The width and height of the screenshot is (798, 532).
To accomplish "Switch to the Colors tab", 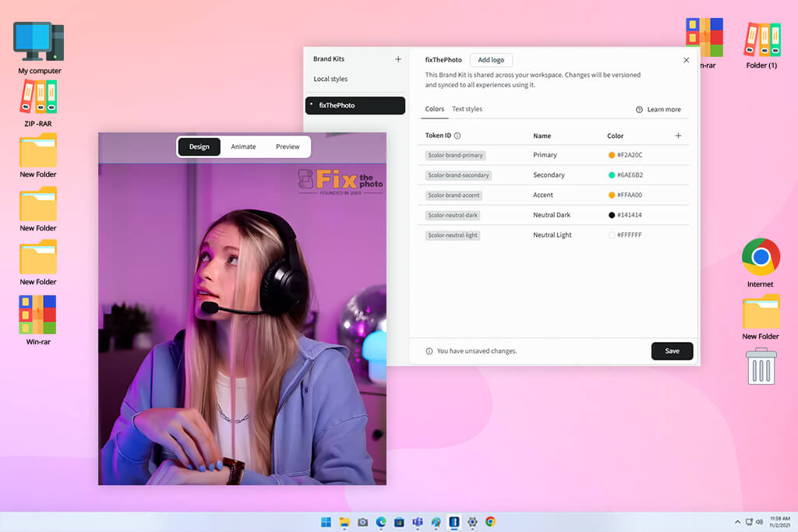I will pos(435,109).
